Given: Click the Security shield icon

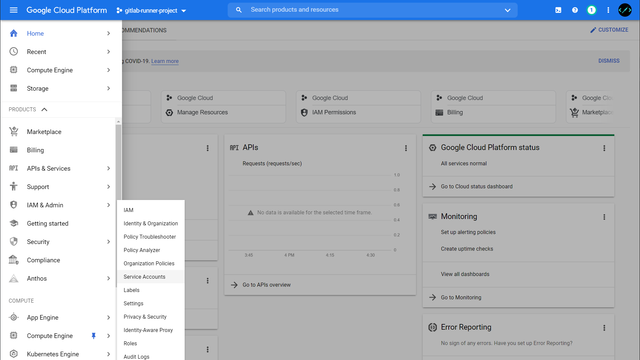Looking at the screenshot, I should click(13, 242).
